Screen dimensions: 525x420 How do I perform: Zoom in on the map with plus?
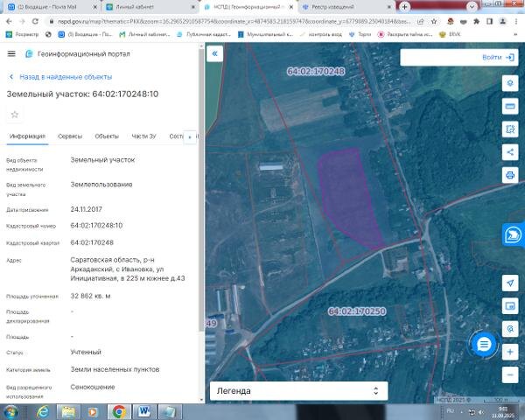pos(510,352)
